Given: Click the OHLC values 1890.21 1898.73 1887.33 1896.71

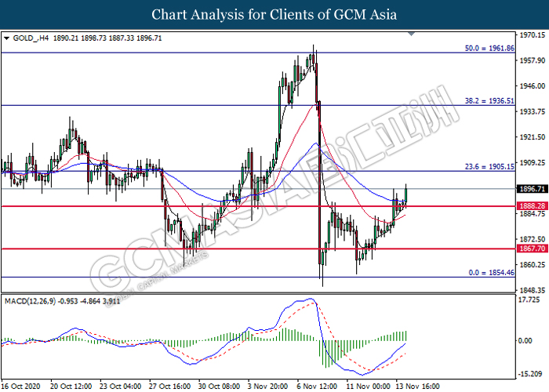Looking at the screenshot, I should point(107,38).
